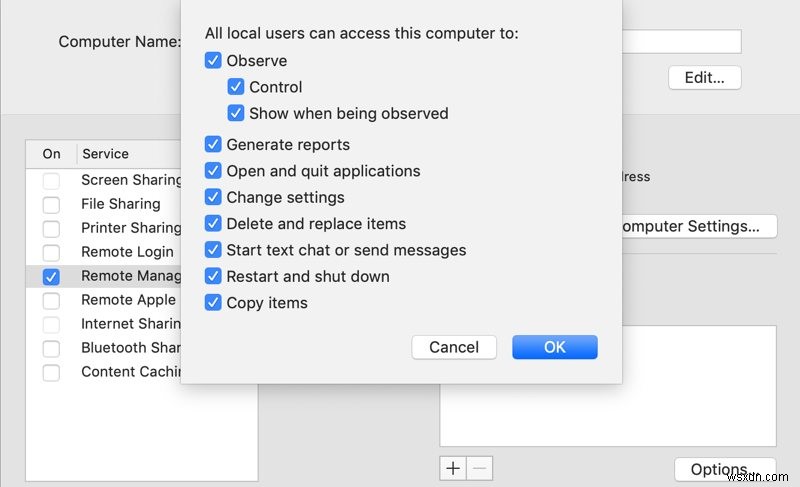
Task: Turn off Remote Management service checkbox
Action: click(x=51, y=276)
